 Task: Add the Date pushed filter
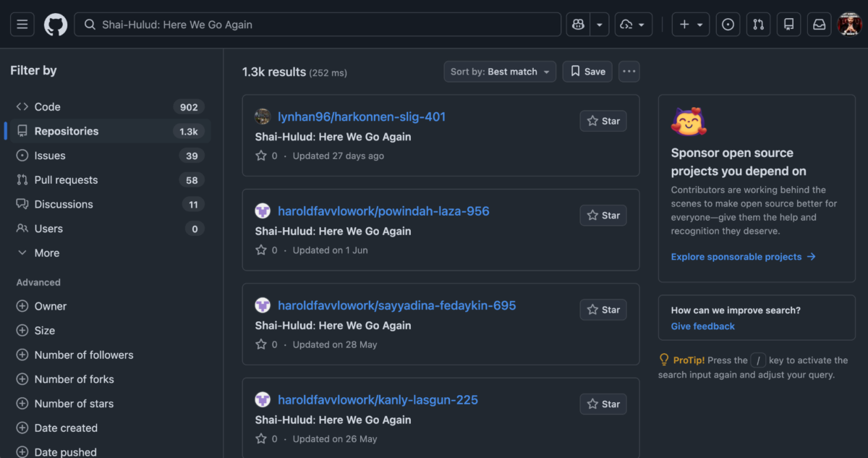[56, 452]
